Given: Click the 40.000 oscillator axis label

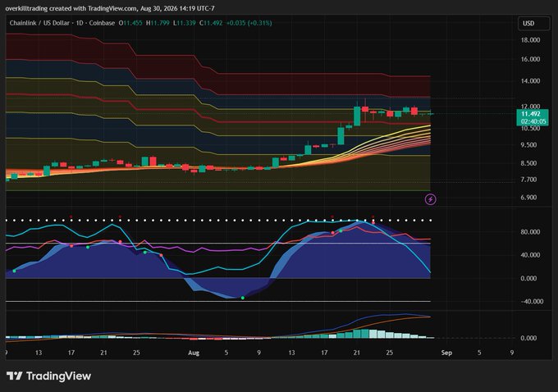Looking at the screenshot, I should point(530,255).
